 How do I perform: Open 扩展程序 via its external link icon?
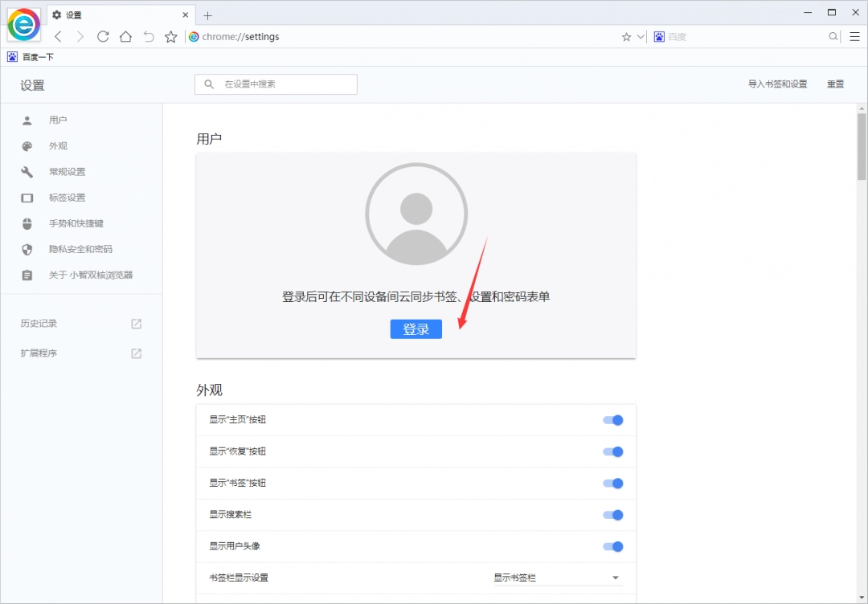coord(136,353)
